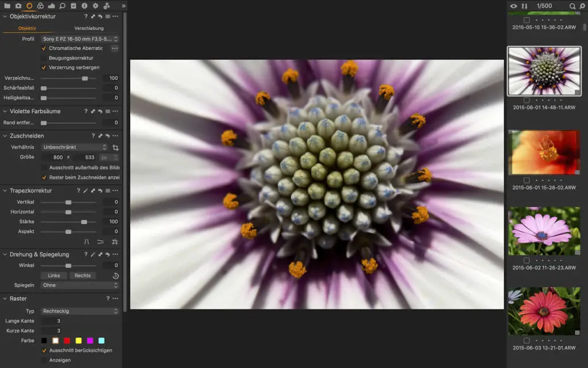Image resolution: width=588 pixels, height=368 pixels.
Task: Open the Batch gears tool tab
Action: pyautogui.click(x=106, y=6)
